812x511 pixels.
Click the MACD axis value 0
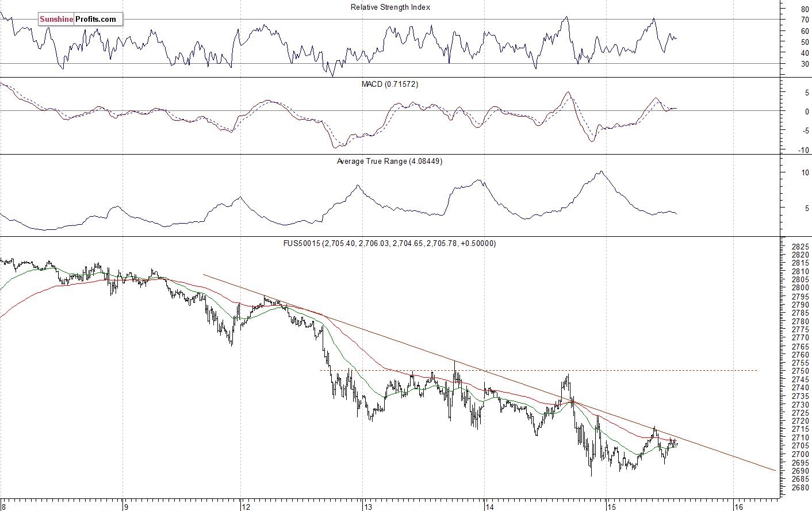[x=807, y=112]
